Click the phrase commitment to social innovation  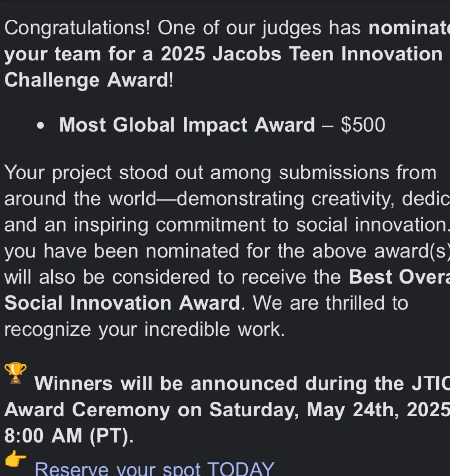[303, 225]
